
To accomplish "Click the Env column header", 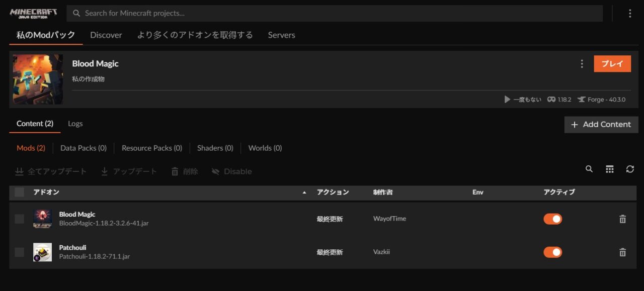I will click(478, 192).
